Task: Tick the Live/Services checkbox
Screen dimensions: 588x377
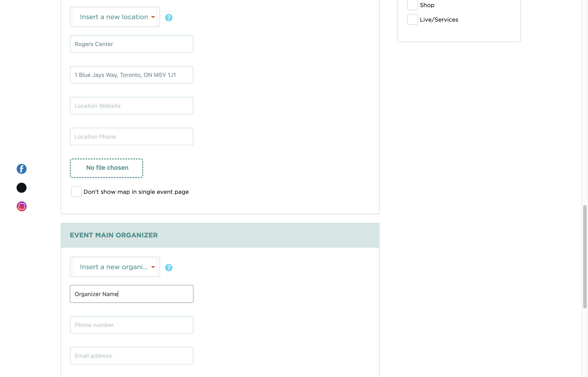Action: tap(413, 20)
